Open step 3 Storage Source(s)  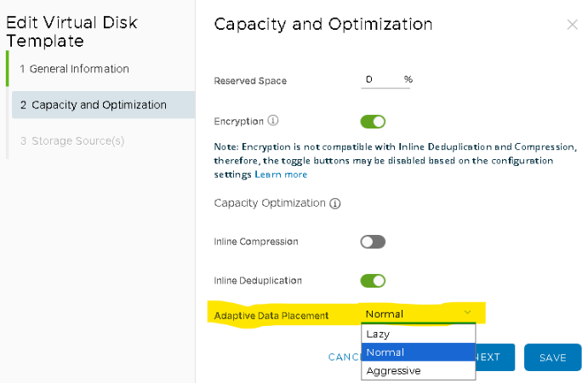coord(77,140)
